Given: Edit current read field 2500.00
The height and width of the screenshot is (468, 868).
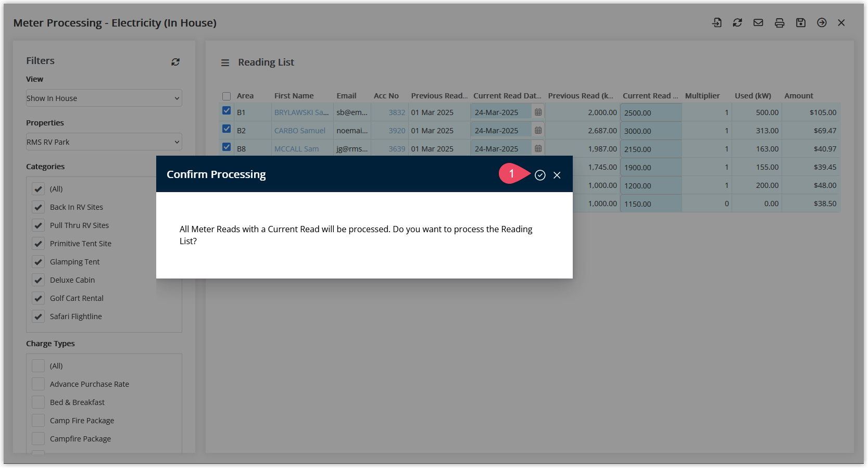Looking at the screenshot, I should click(651, 112).
